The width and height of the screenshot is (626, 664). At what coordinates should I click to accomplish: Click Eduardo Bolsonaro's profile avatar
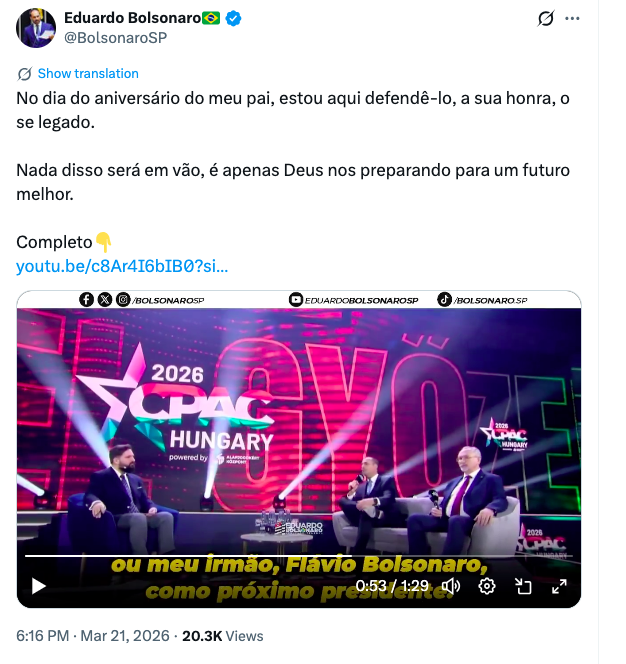click(36, 28)
